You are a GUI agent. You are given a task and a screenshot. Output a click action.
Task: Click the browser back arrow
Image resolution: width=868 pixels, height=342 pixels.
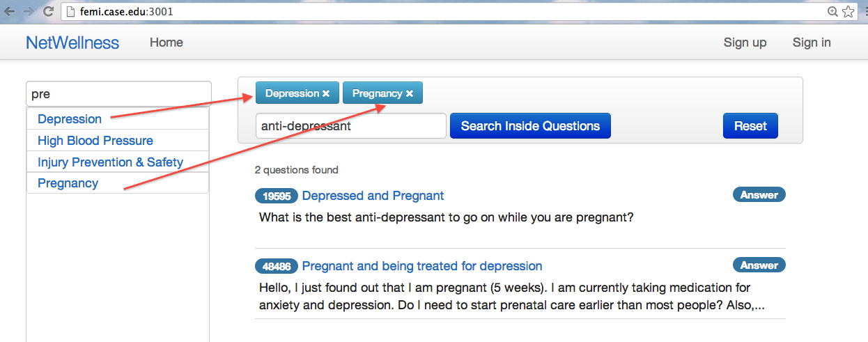(10, 11)
